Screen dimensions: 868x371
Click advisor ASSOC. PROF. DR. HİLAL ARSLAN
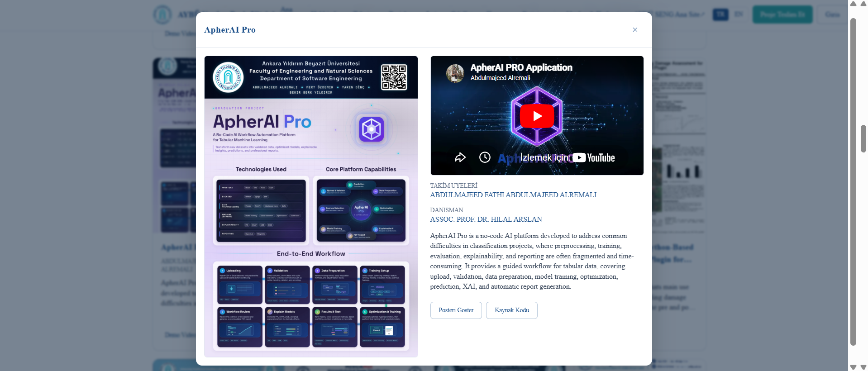pos(486,219)
